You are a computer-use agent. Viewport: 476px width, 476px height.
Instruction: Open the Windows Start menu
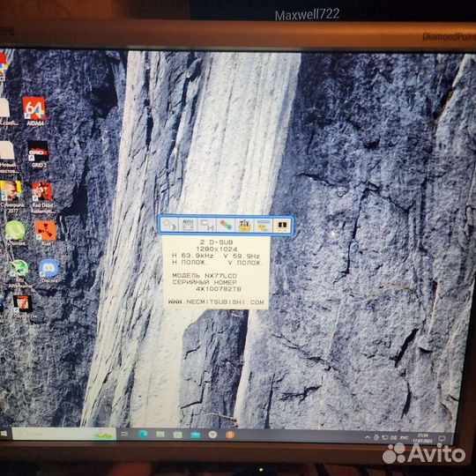[x=4, y=434]
